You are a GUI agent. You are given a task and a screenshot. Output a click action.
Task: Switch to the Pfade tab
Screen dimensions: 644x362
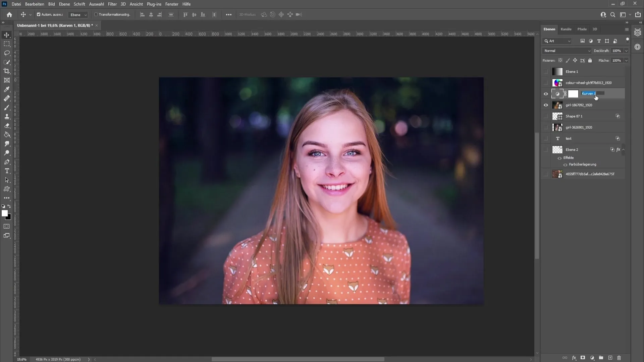tap(583, 29)
